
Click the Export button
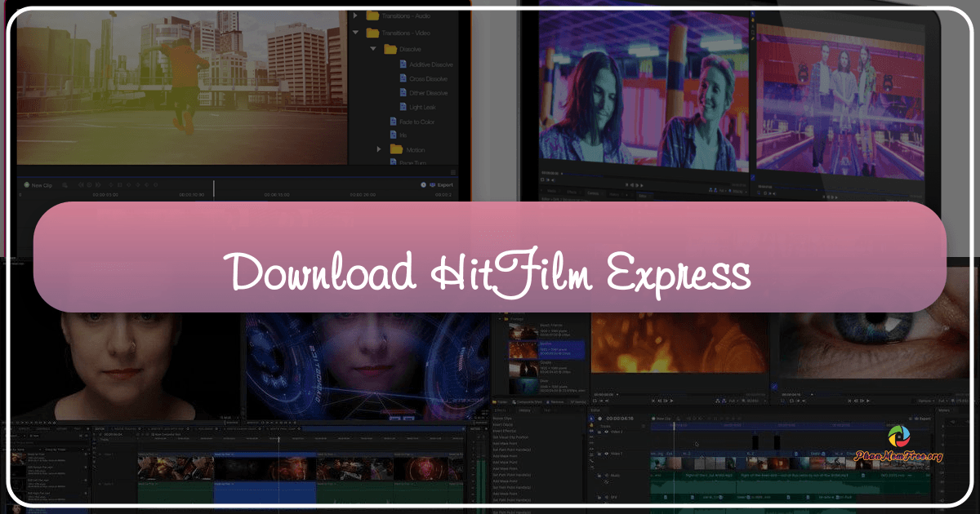coord(444,185)
